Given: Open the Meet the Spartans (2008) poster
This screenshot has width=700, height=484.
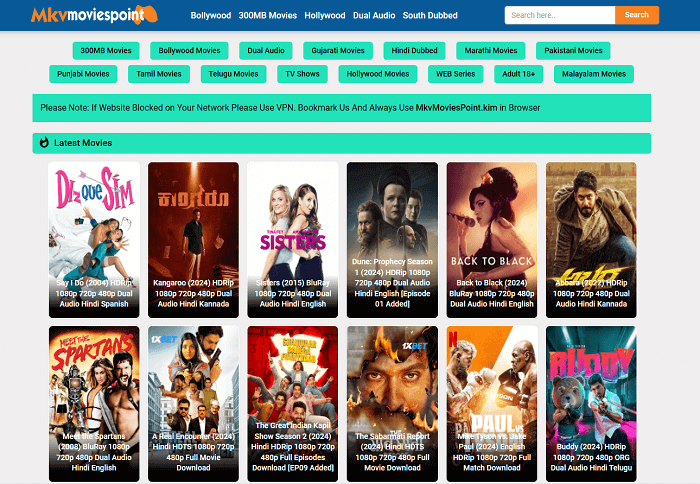Looking at the screenshot, I should point(94,404).
